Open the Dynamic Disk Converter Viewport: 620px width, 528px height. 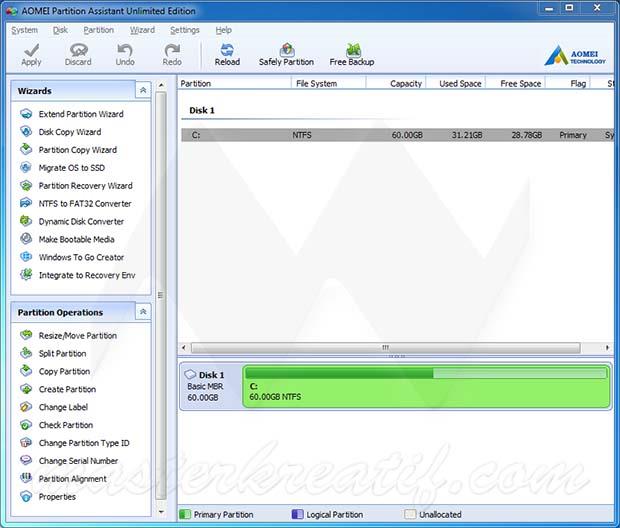click(81, 221)
